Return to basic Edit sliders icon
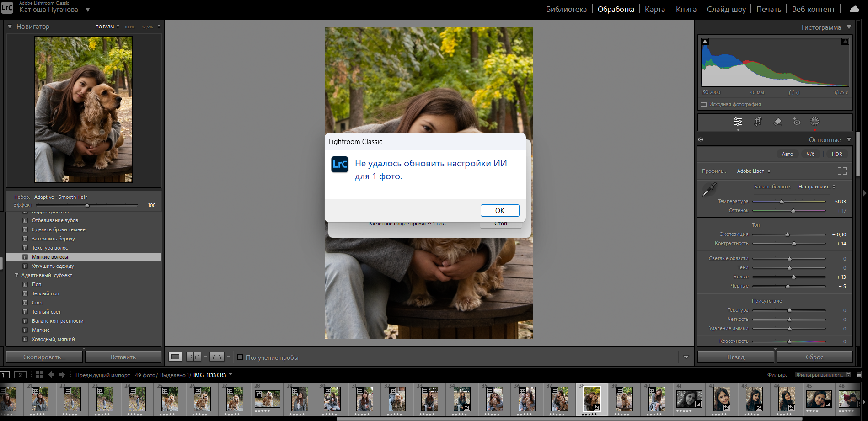The height and width of the screenshot is (421, 868). click(x=738, y=122)
